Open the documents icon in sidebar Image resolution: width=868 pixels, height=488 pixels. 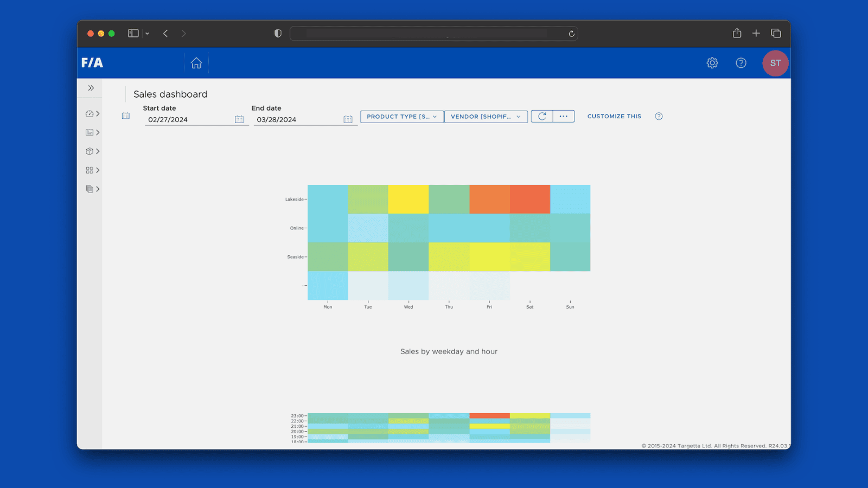point(90,189)
